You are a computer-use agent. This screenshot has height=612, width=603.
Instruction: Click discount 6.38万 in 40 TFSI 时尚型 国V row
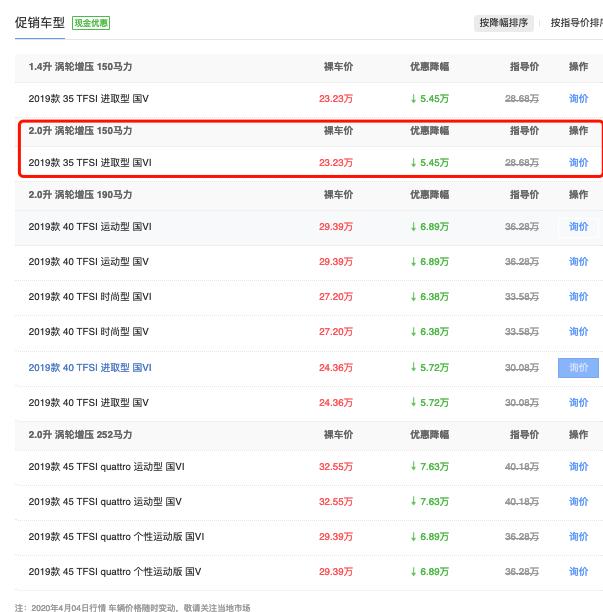point(430,332)
